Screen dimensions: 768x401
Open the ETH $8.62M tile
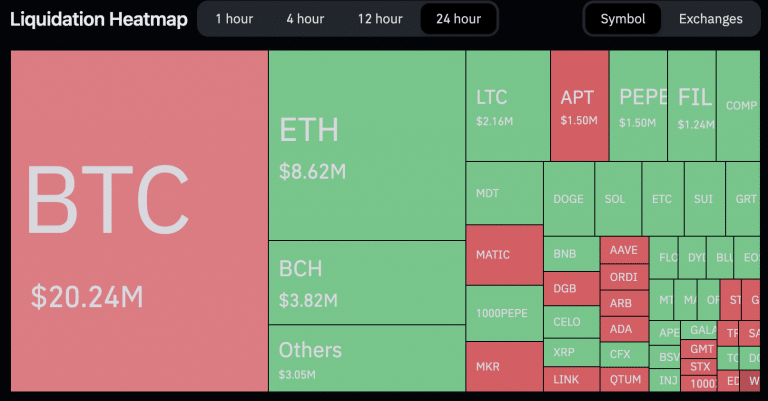pyautogui.click(x=366, y=145)
